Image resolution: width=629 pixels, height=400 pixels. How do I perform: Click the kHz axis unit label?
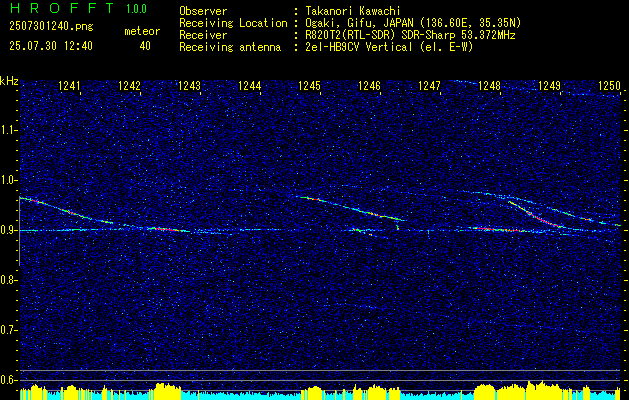click(9, 81)
